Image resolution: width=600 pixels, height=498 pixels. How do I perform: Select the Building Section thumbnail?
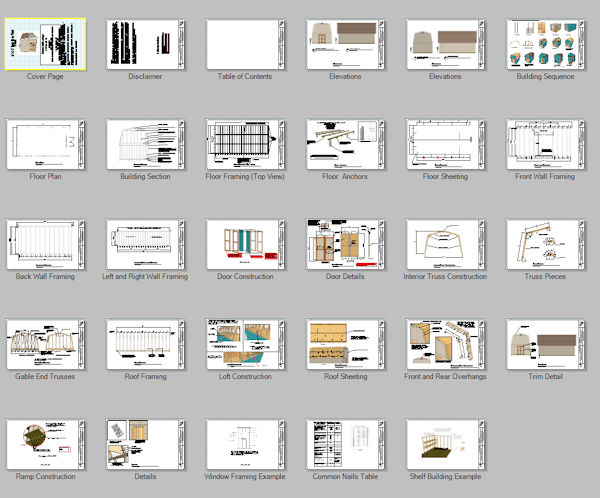(x=145, y=144)
